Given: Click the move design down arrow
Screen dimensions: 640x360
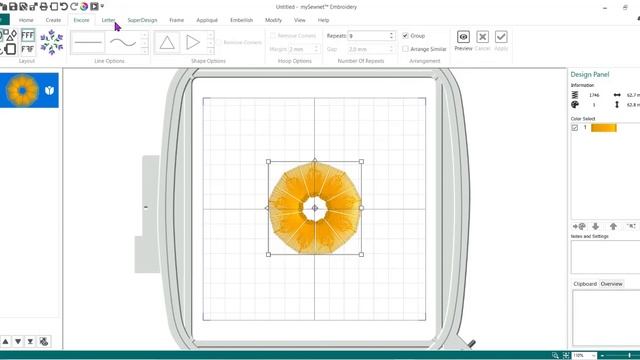Looking at the screenshot, I should [18, 342].
